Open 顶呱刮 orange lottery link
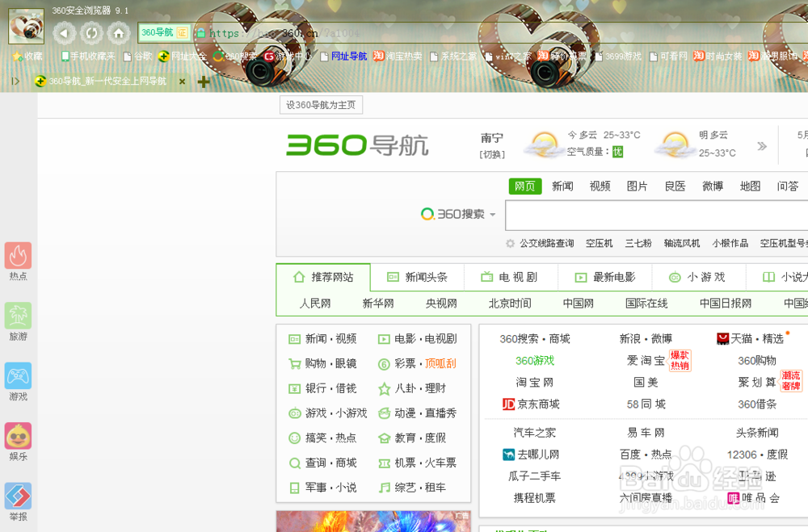The width and height of the screenshot is (808, 532). [440, 363]
